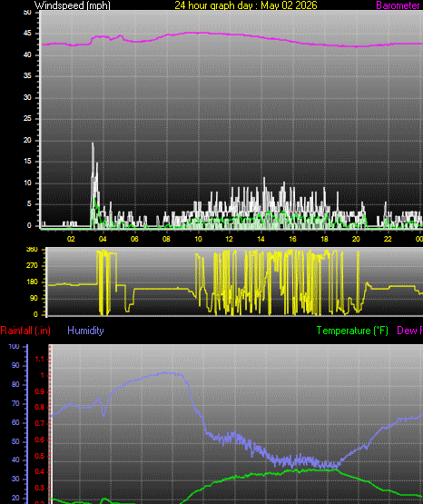
Task: Click the '04' hour label on time axis
Action: 103,239
